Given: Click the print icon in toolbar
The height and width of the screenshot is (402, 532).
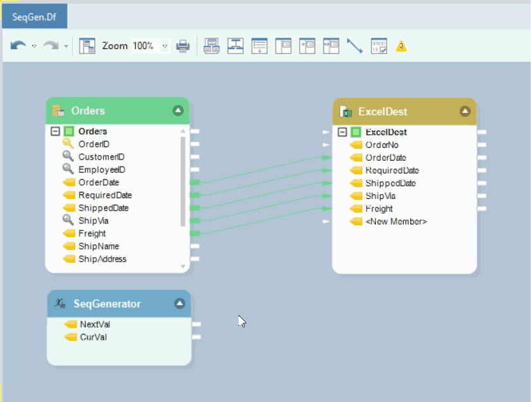Looking at the screenshot, I should 183,46.
